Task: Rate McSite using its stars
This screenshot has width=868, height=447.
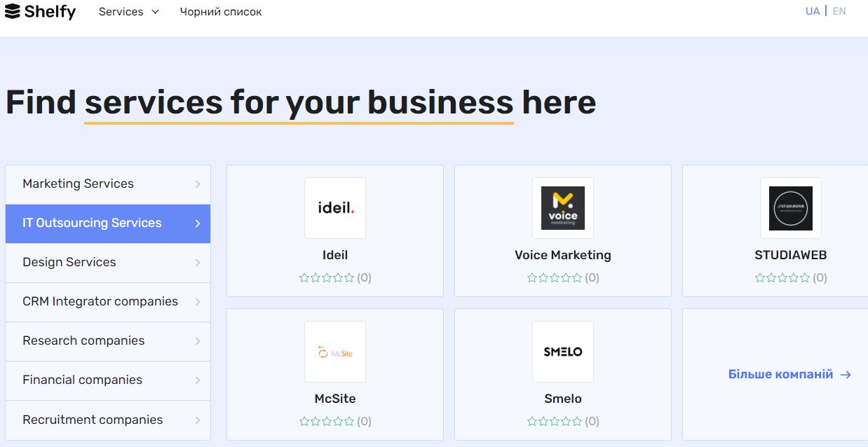Action: click(327, 422)
